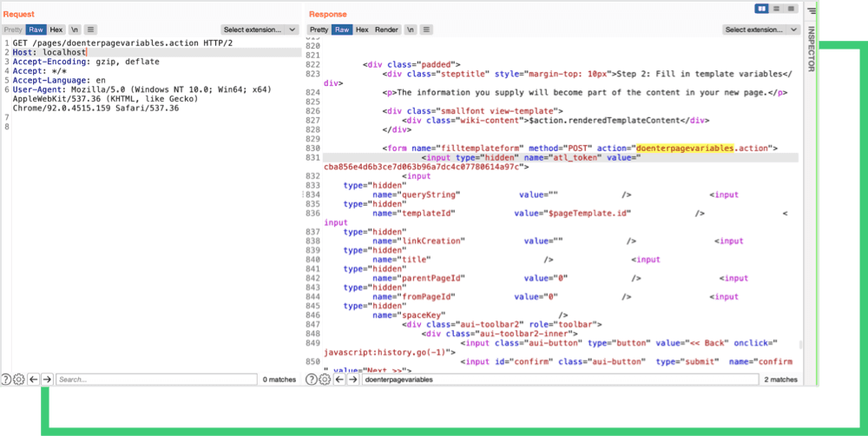This screenshot has width=868, height=436.
Task: Focus Response search field containing doenterpagevariables
Action: pyautogui.click(x=560, y=380)
